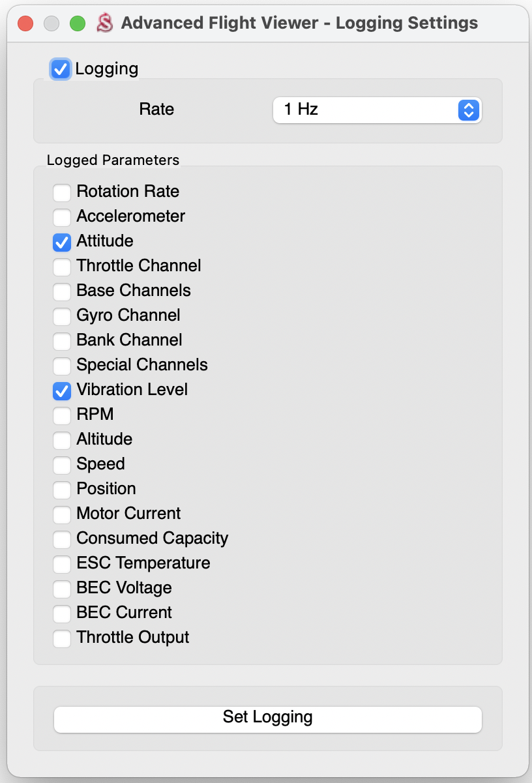
Task: Click the Advanced Flight Viewer app icon
Action: coord(104,23)
